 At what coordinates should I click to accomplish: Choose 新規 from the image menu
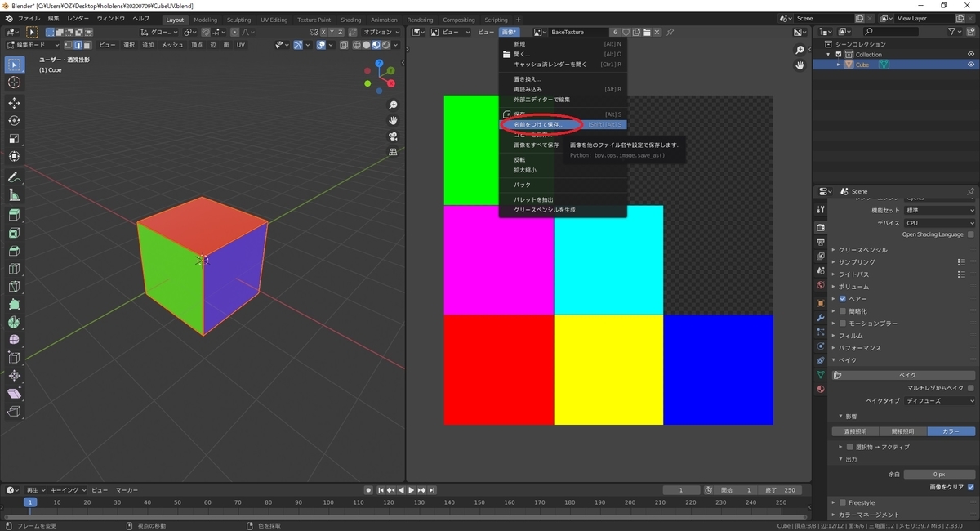click(563, 43)
